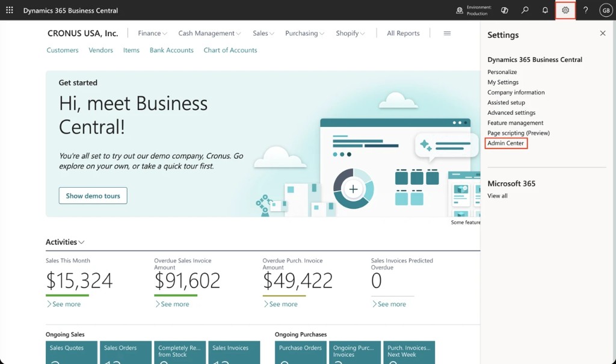Click the $91,602 overdue sales amount

click(188, 280)
